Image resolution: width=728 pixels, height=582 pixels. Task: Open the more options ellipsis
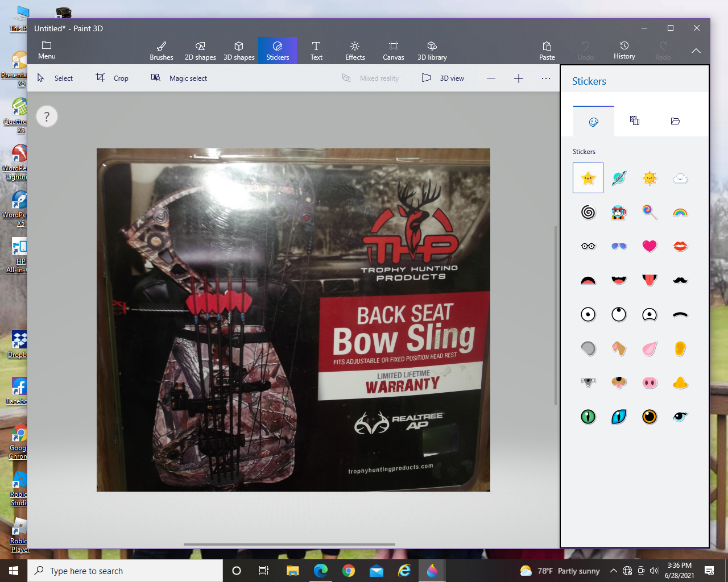546,78
